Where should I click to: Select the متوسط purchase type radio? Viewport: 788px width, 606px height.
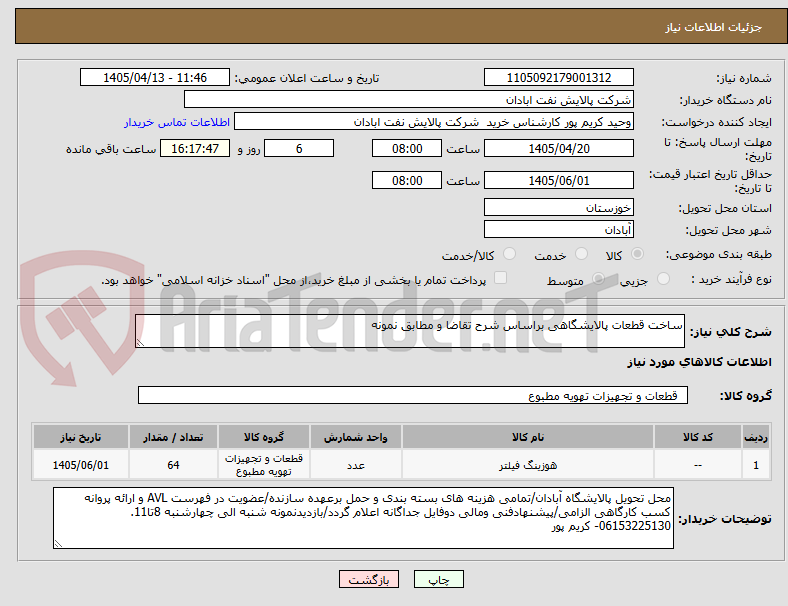[599, 279]
